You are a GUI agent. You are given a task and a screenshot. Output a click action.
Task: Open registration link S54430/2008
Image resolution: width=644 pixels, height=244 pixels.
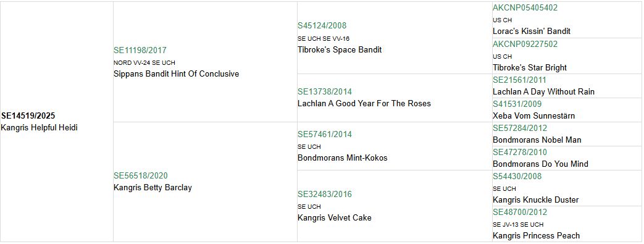click(517, 176)
